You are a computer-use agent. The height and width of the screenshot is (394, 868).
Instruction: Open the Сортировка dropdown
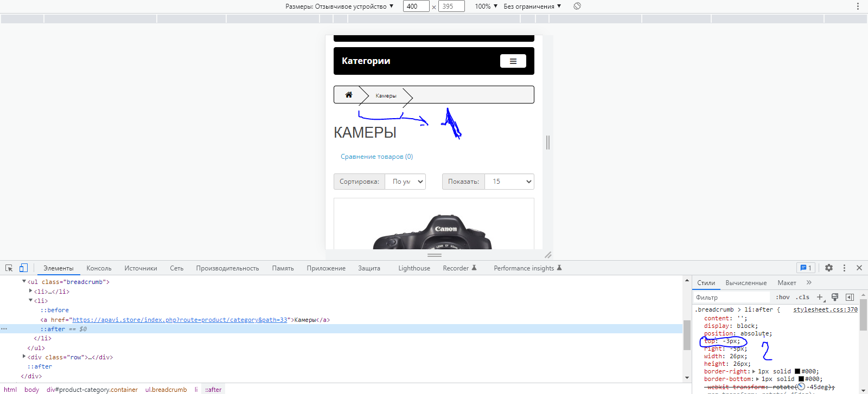(405, 182)
